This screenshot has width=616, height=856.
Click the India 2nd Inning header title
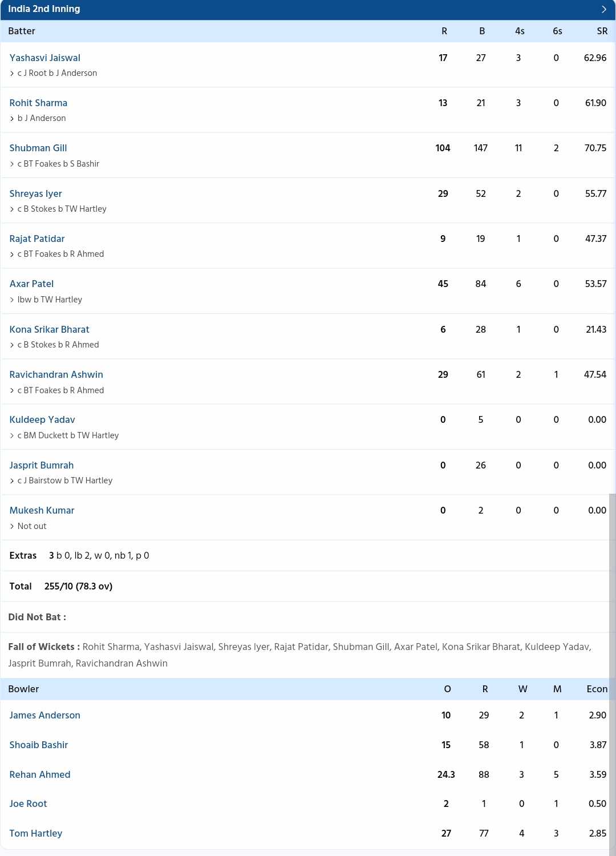[x=44, y=9]
